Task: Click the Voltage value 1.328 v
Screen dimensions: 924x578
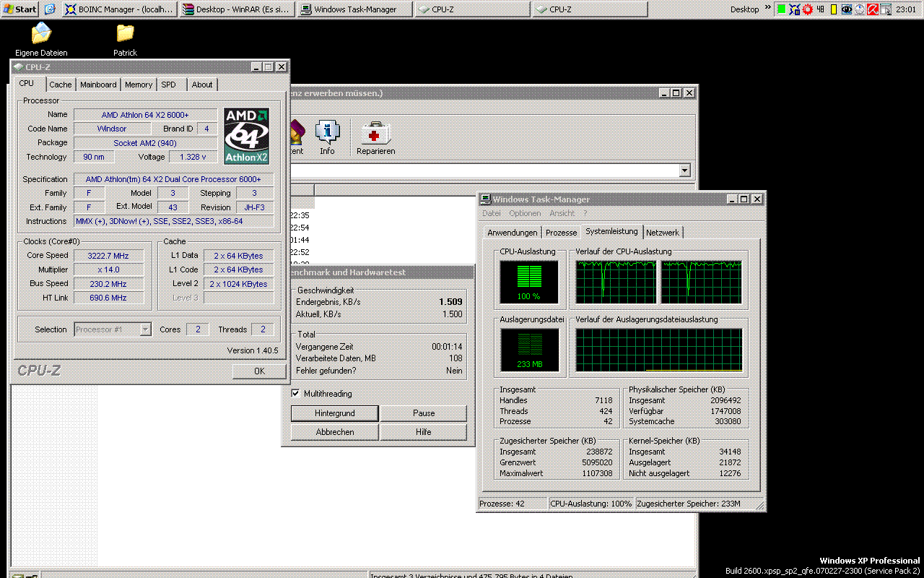Action: click(193, 157)
